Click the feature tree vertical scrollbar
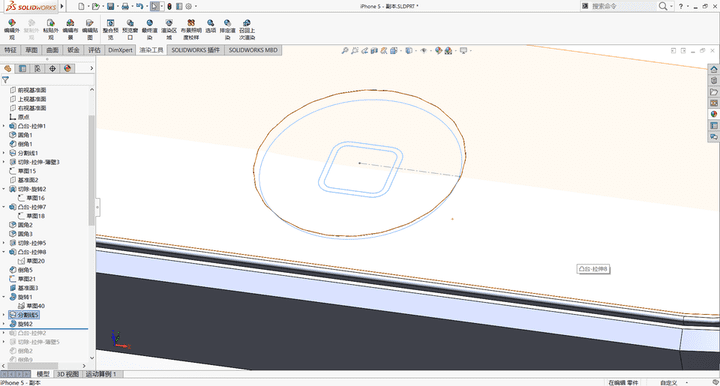 pyautogui.click(x=91, y=170)
